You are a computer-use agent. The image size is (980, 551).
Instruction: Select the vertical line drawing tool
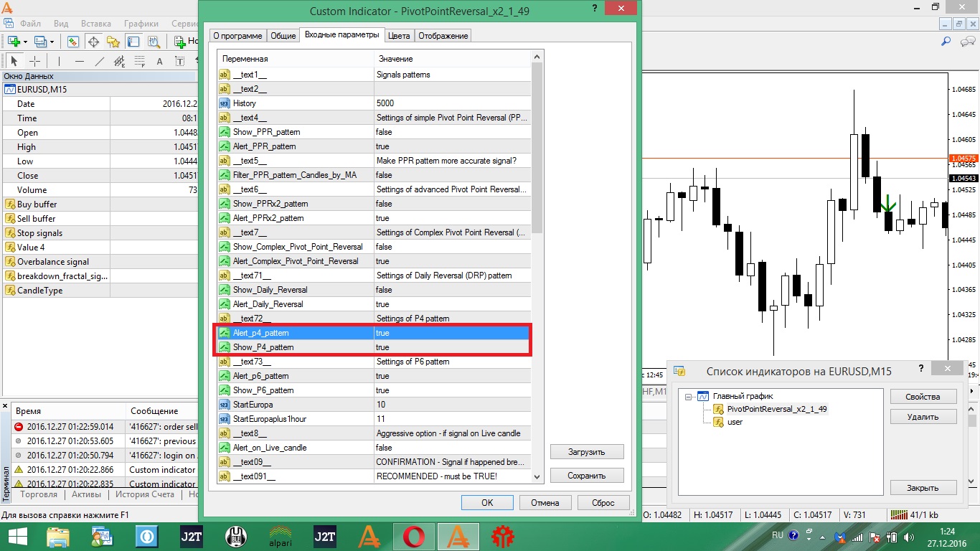[x=60, y=61]
